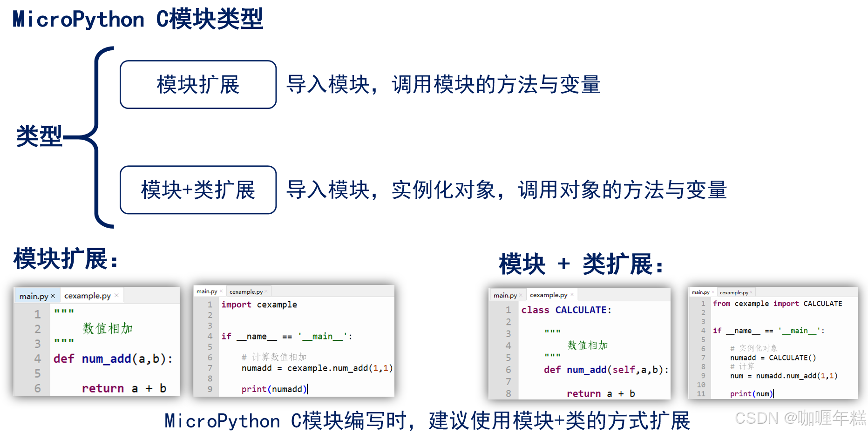Click 'print(numadd)' code line
Viewport: 868px width, 433px height.
click(x=274, y=389)
